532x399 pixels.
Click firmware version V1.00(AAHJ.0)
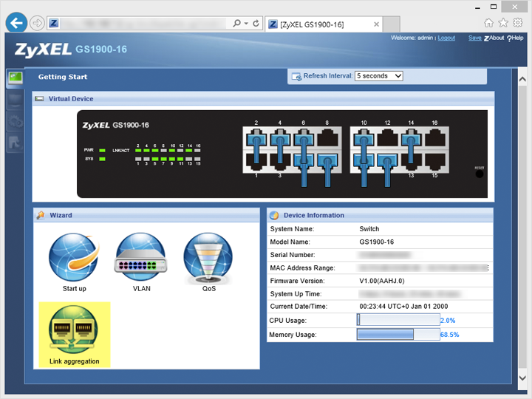382,281
